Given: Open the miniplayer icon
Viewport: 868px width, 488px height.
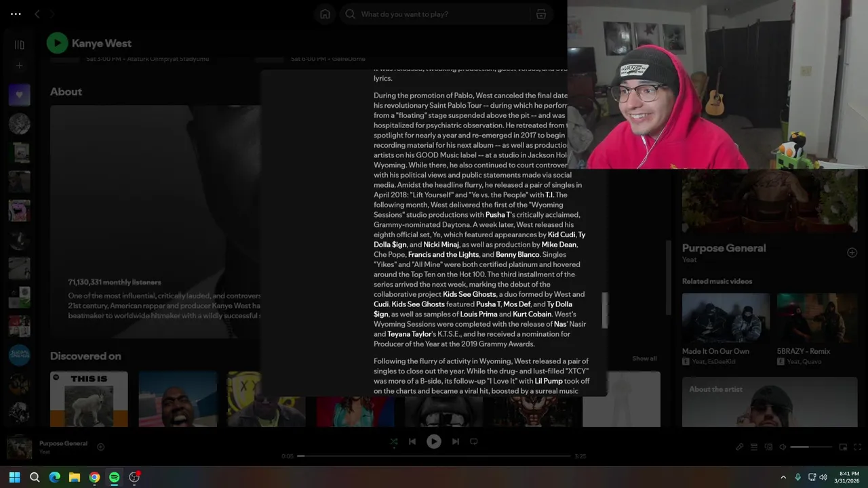Looking at the screenshot, I should pyautogui.click(x=843, y=447).
